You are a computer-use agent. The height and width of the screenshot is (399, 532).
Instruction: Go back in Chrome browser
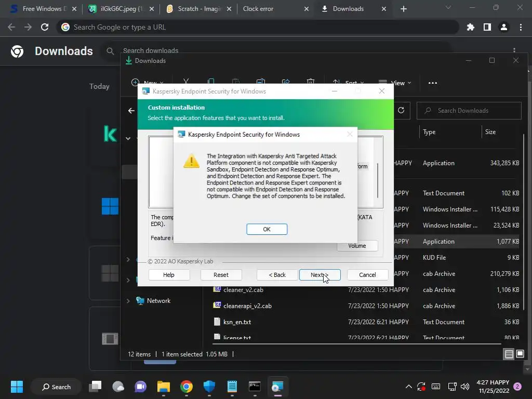pos(11,27)
